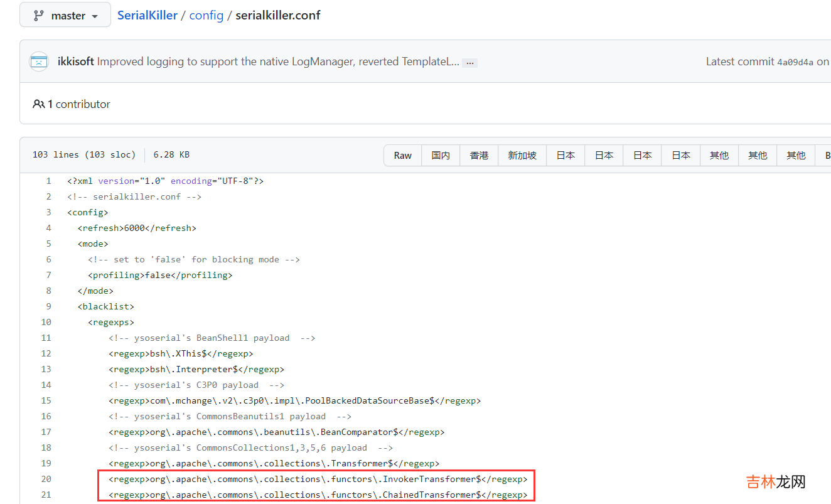Screen dimensions: 831x504
Task: Click the 新加坡 mirror button
Action: point(522,155)
